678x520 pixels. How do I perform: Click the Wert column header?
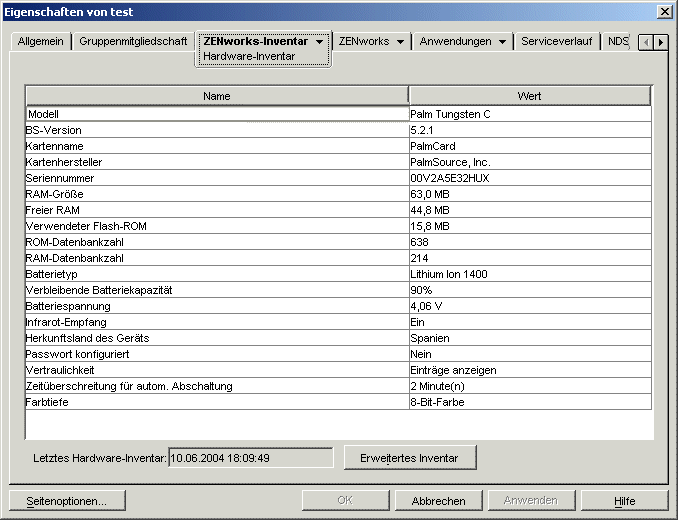coord(529,96)
